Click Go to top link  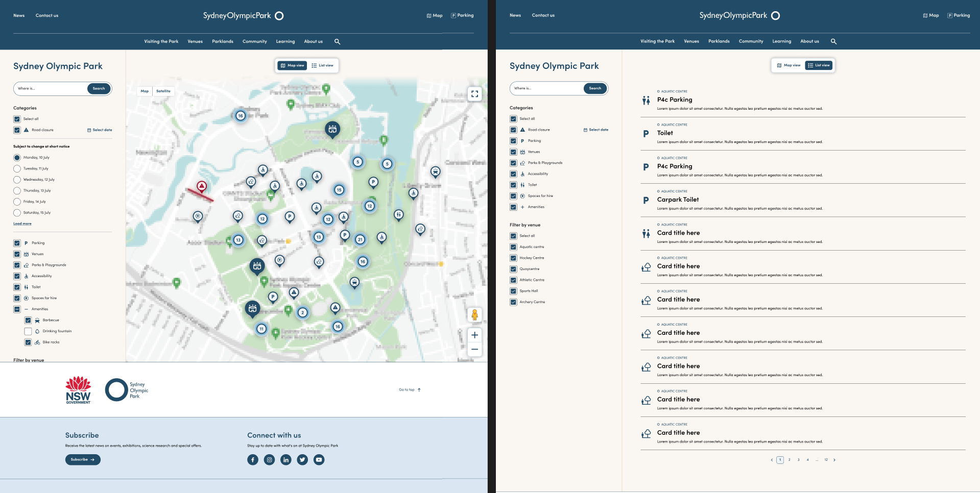410,390
